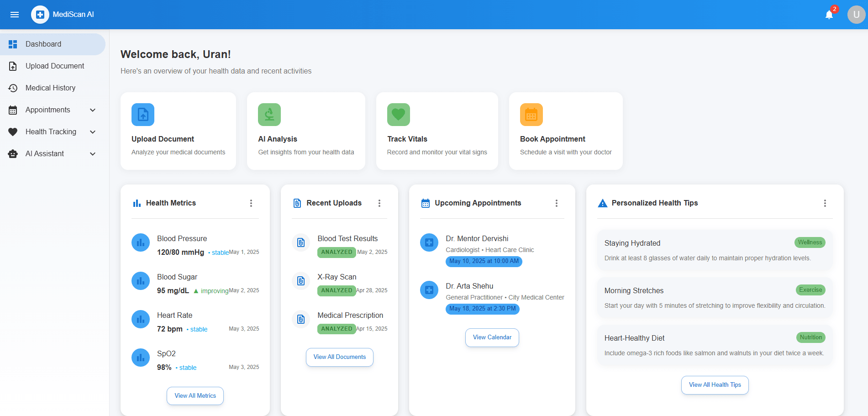Open the View Calendar button
Screen dimensions: 868x416
[x=492, y=337]
